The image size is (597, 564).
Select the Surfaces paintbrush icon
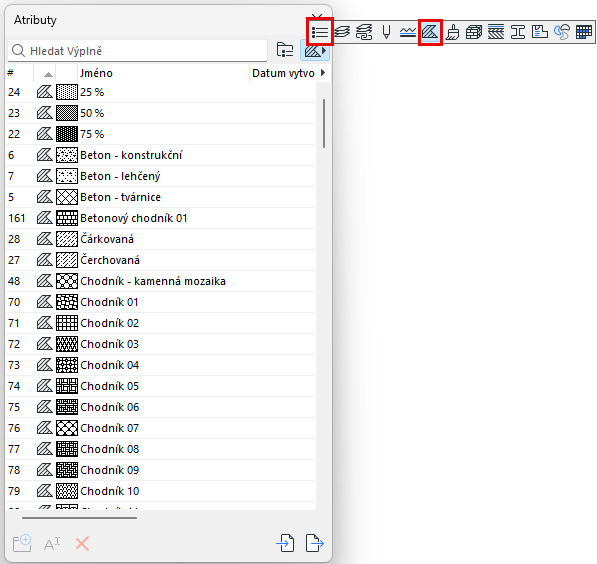pos(452,32)
